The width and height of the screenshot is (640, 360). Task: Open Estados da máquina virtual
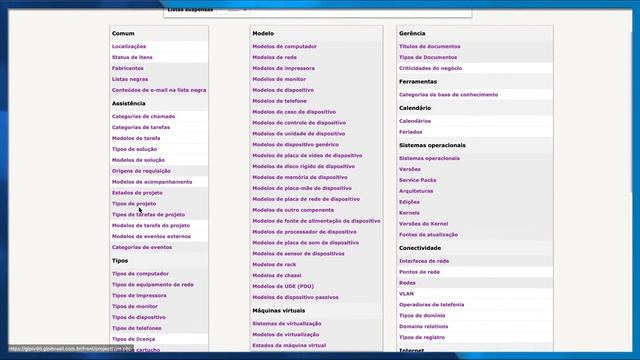(289, 345)
